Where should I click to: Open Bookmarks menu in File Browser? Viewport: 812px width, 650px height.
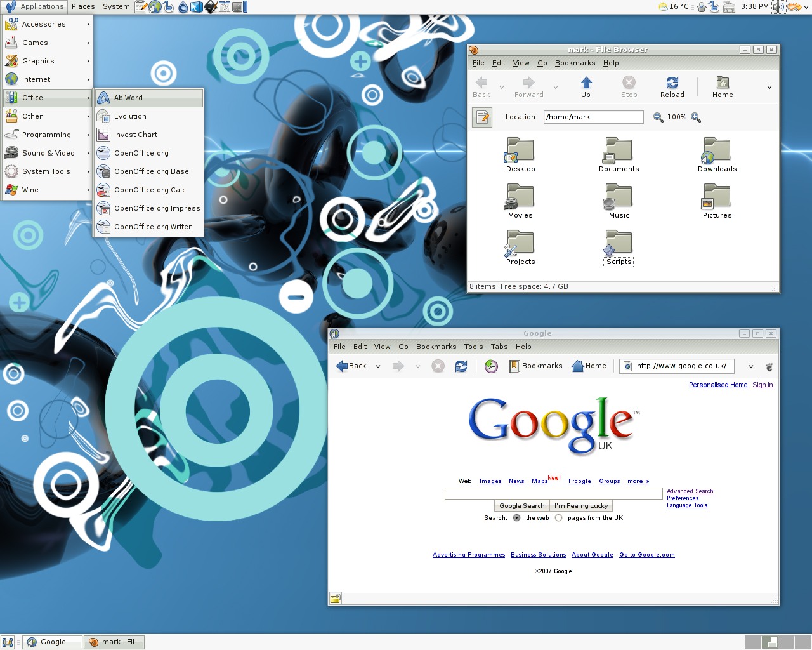click(575, 63)
